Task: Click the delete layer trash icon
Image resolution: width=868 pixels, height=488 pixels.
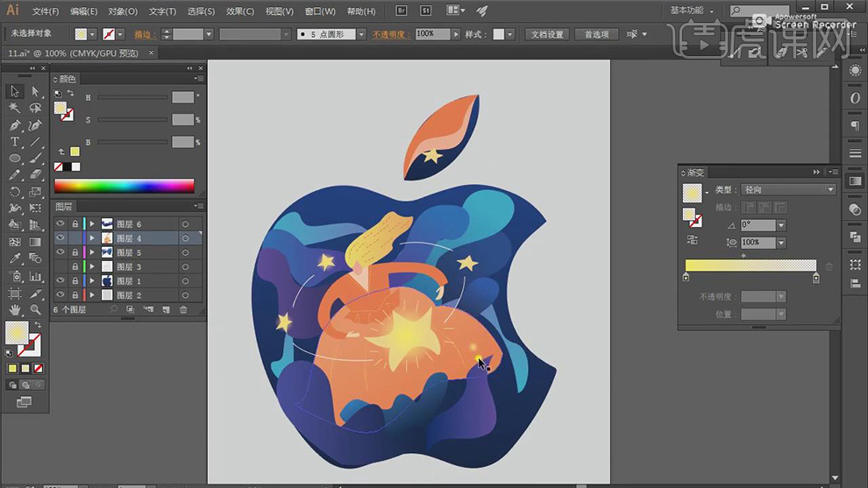Action: pyautogui.click(x=183, y=310)
